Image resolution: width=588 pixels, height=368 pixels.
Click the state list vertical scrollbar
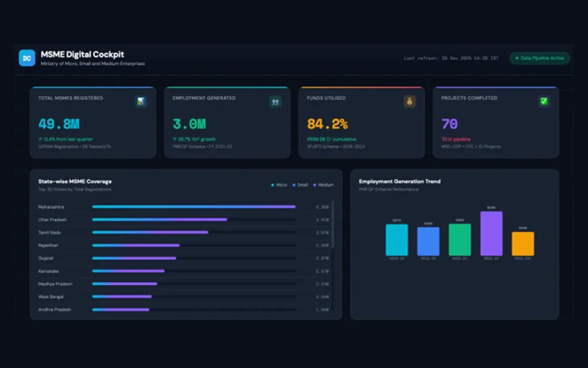pyautogui.click(x=332, y=224)
